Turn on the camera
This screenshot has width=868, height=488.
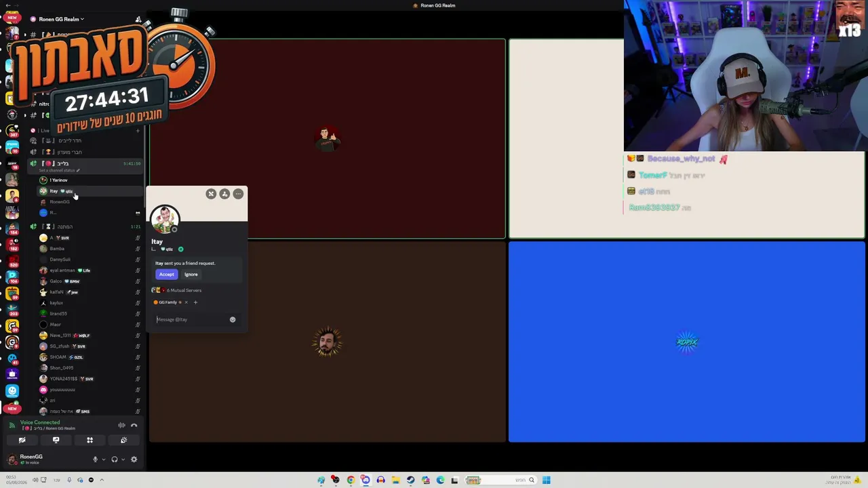point(22,440)
